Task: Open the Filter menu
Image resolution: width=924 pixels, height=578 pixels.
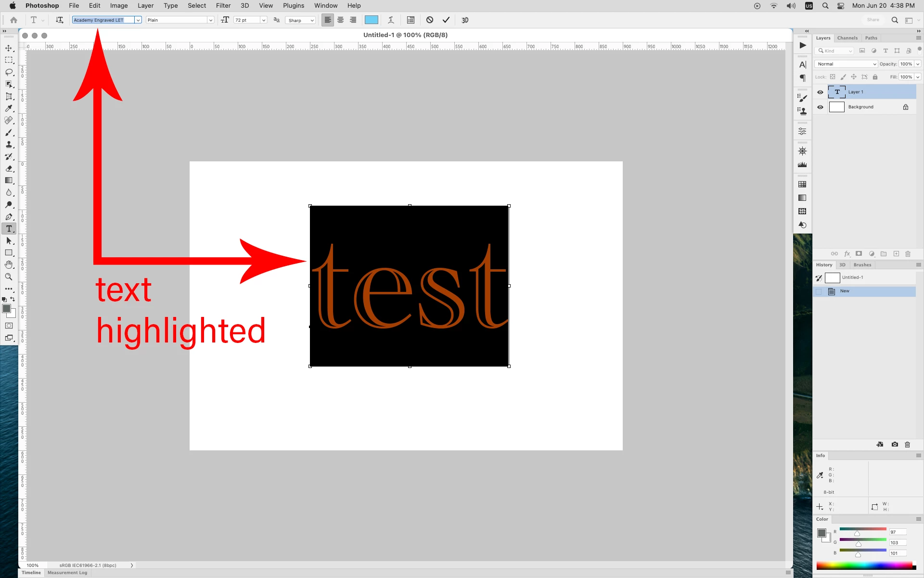Action: coord(223,6)
